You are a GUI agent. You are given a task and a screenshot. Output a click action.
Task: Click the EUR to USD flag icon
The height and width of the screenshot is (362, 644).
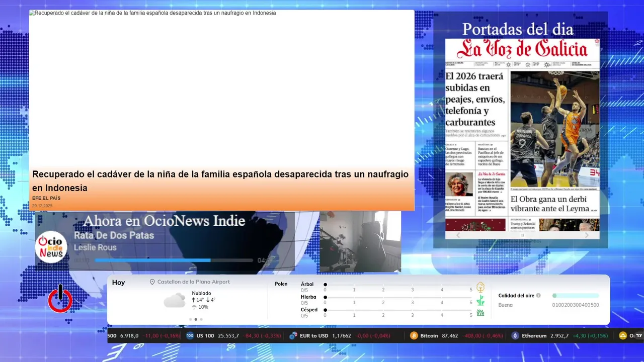[293, 336]
